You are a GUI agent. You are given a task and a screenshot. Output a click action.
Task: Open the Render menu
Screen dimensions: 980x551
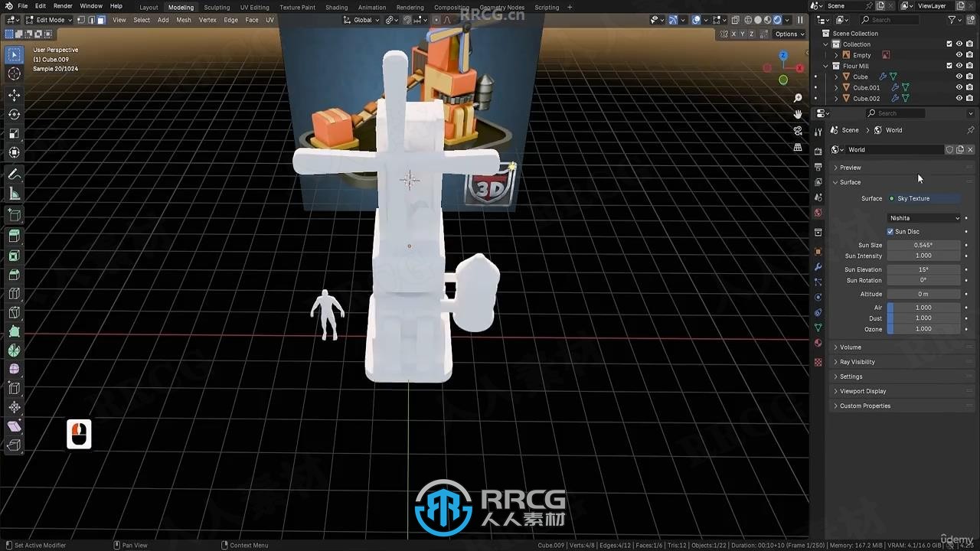63,6
